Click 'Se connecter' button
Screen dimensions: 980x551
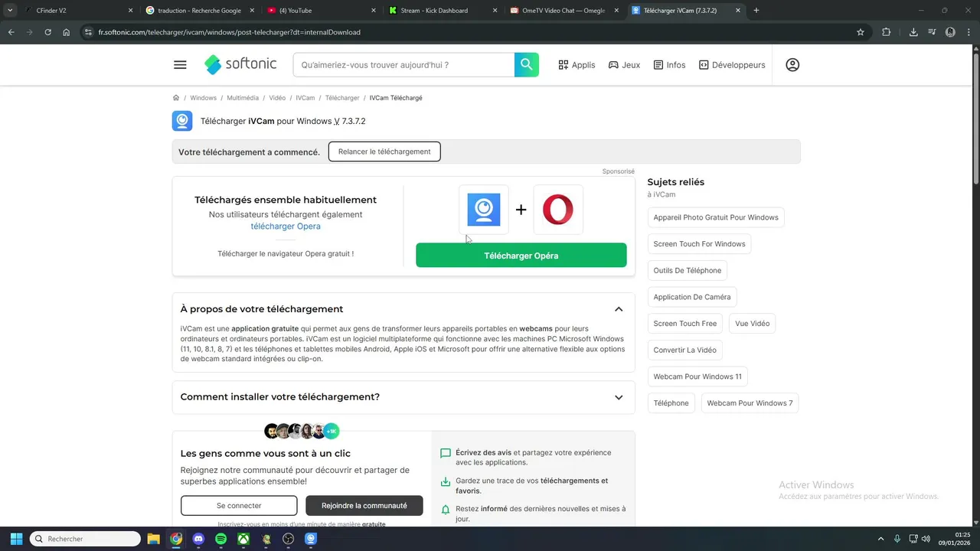pos(239,506)
